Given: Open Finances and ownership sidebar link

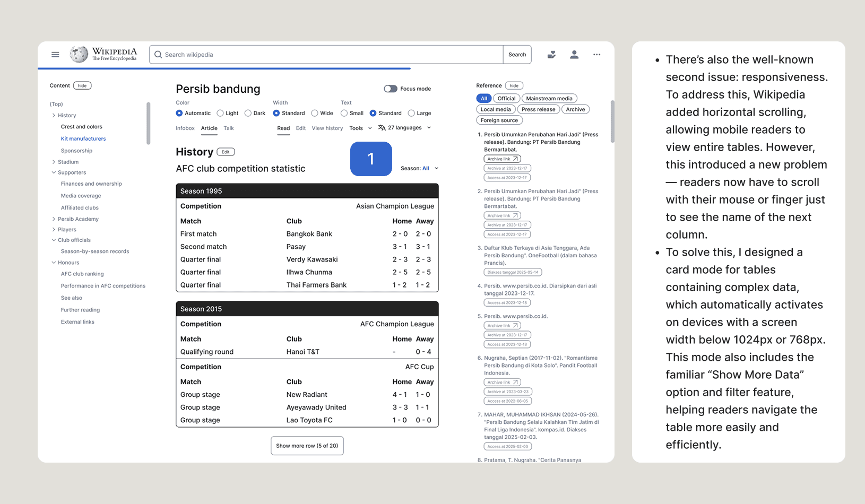Looking at the screenshot, I should 91,184.
